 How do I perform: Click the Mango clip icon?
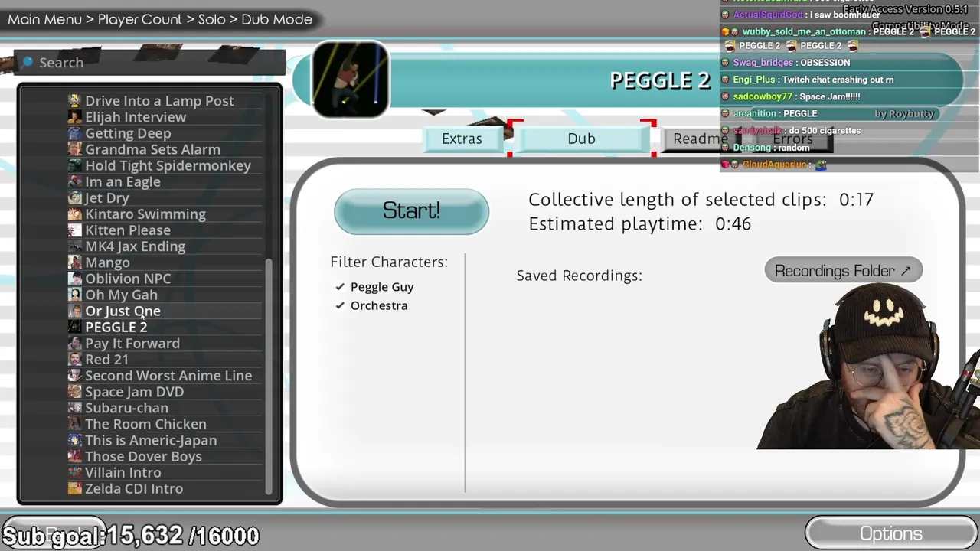[74, 262]
